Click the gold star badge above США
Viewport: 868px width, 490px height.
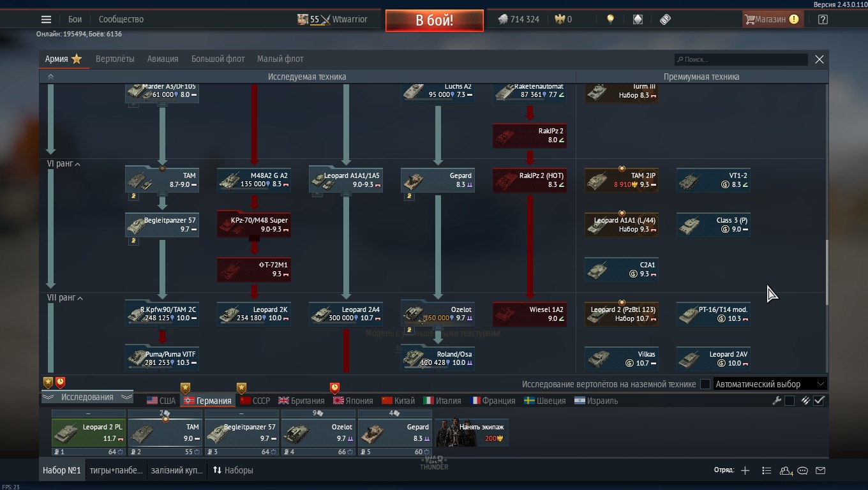[x=185, y=387]
